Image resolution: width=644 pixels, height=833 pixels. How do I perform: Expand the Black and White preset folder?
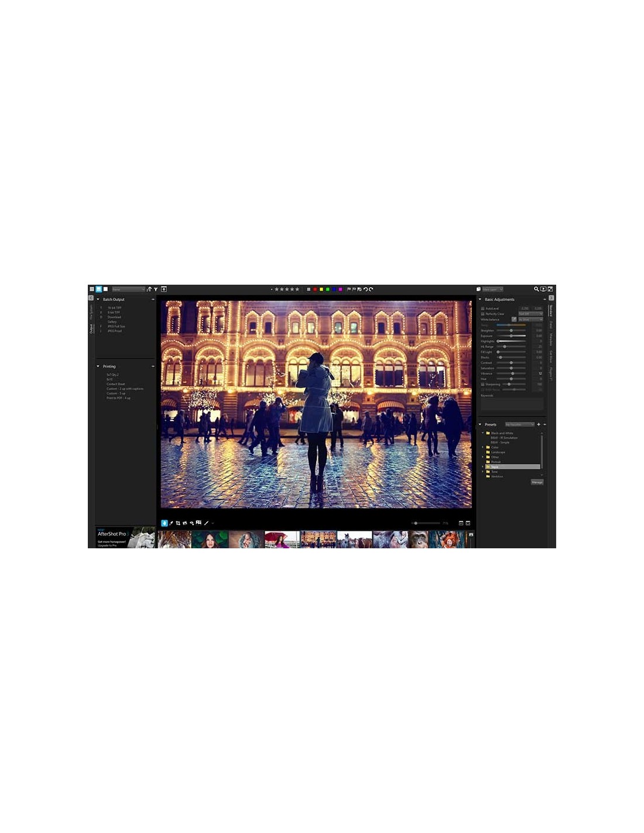tap(483, 433)
